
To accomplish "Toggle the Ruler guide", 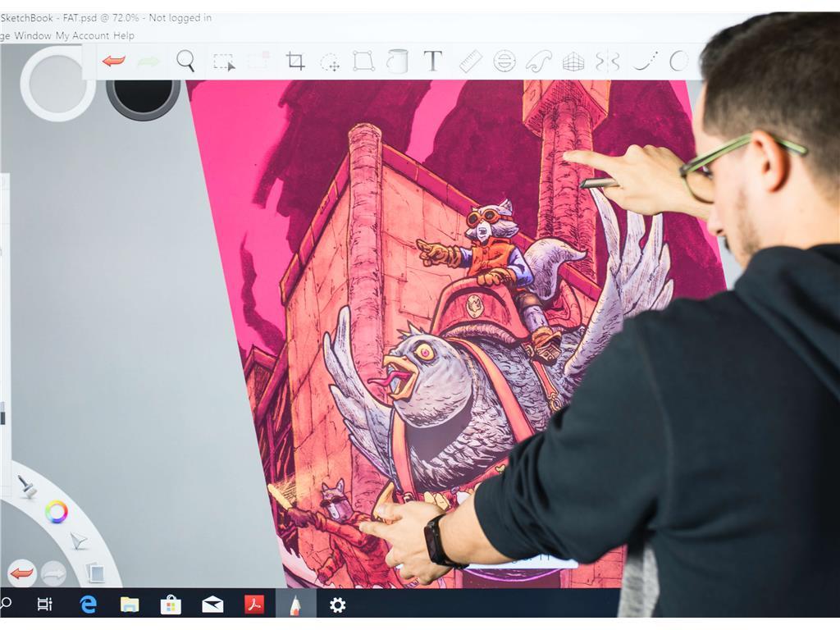I will tap(471, 61).
